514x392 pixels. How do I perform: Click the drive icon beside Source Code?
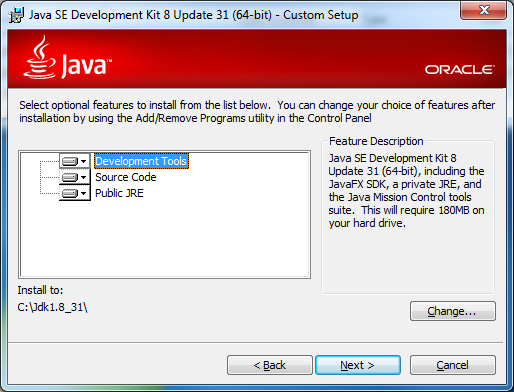[x=70, y=177]
